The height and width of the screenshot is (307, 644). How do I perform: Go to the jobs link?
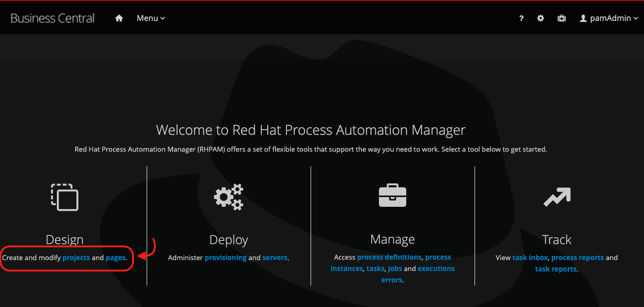point(395,269)
